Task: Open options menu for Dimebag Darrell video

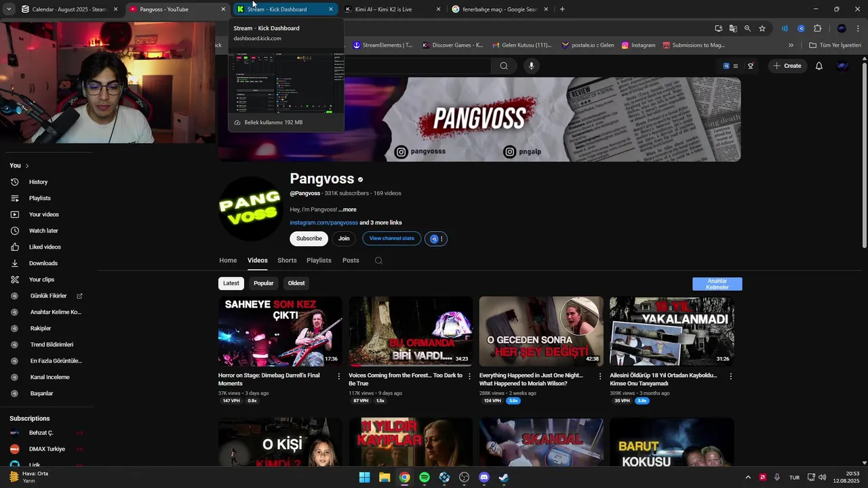Action: pos(339,376)
